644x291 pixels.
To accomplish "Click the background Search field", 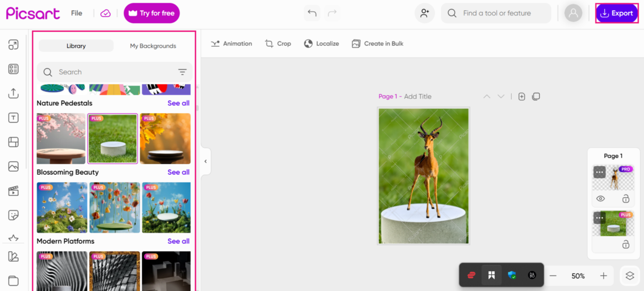I will [114, 72].
